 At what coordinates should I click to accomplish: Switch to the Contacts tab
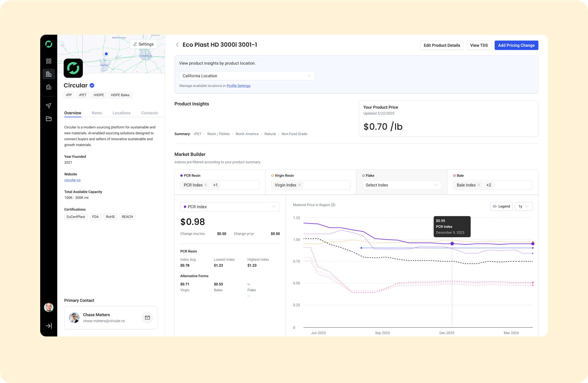pyautogui.click(x=149, y=113)
